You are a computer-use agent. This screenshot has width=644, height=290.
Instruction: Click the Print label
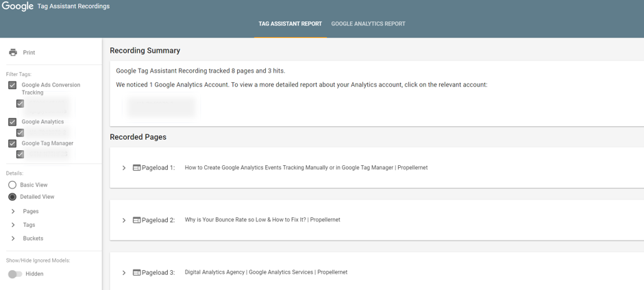29,53
